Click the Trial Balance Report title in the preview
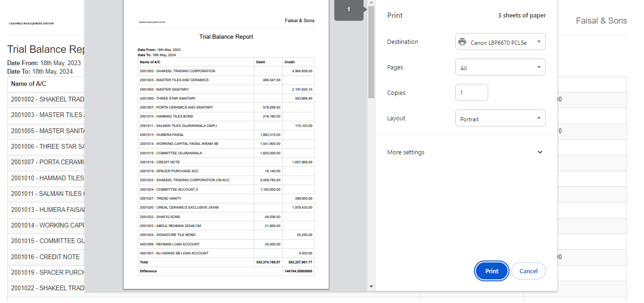 [226, 37]
